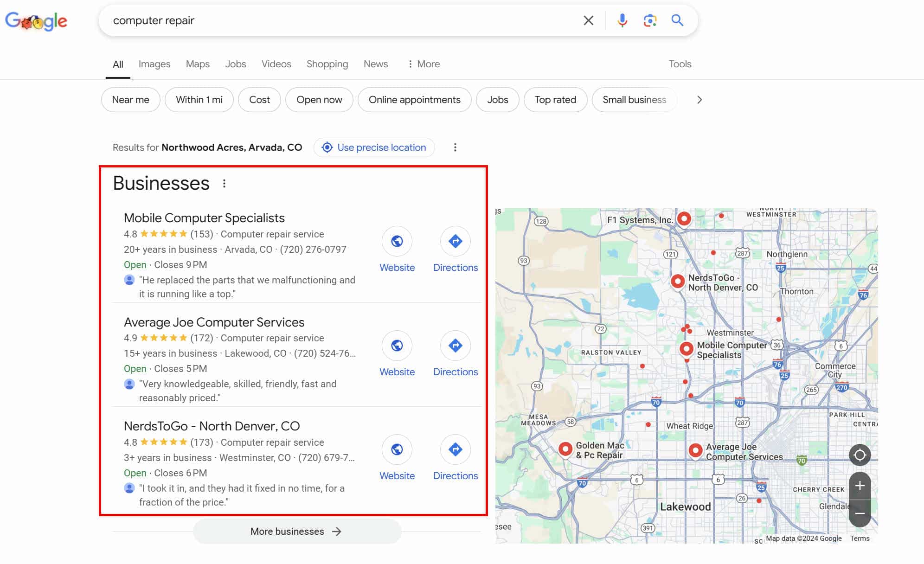Open the News tab

point(376,64)
